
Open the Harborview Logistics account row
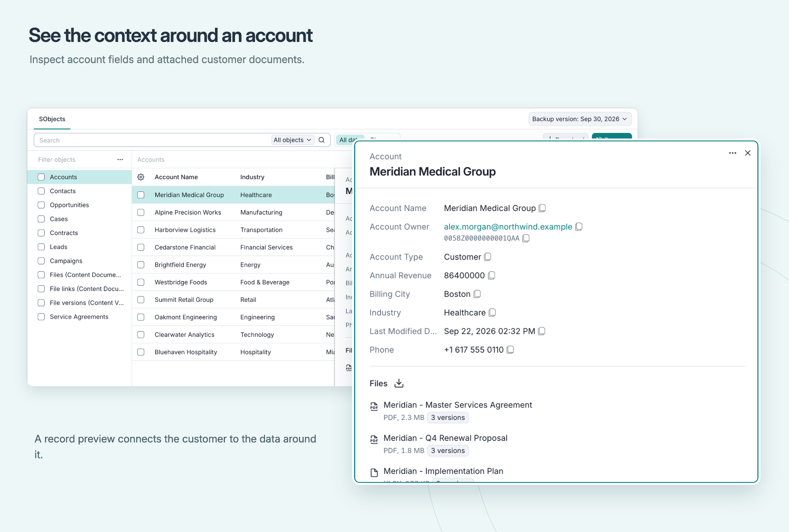(233, 230)
